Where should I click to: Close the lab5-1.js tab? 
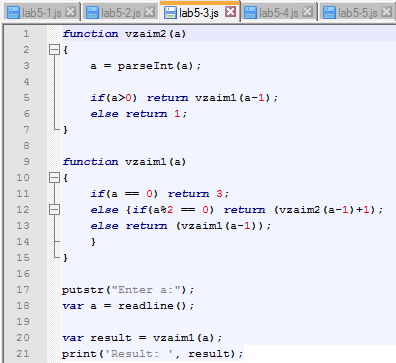[70, 12]
